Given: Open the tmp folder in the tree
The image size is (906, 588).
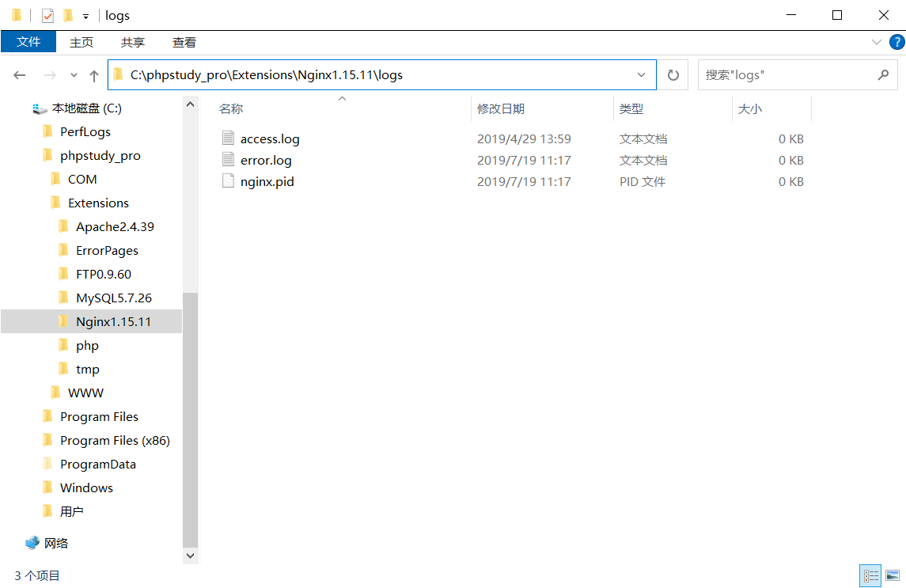Looking at the screenshot, I should coord(87,369).
